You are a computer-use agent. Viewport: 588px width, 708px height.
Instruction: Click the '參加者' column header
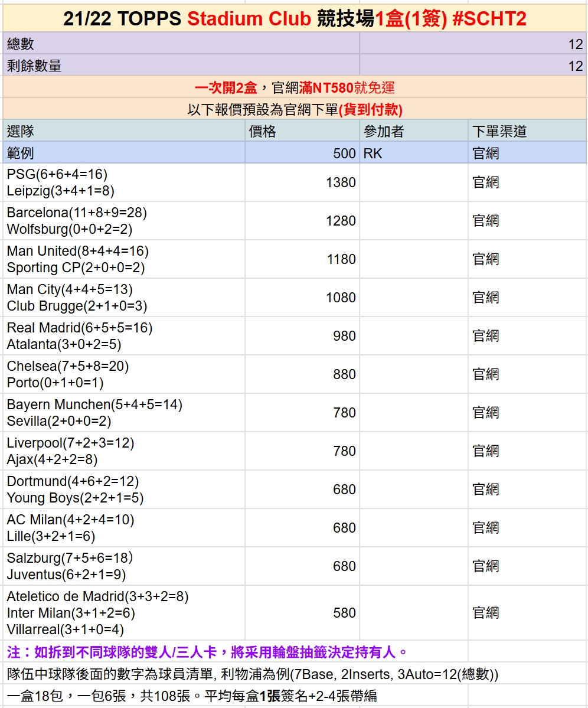pos(414,131)
